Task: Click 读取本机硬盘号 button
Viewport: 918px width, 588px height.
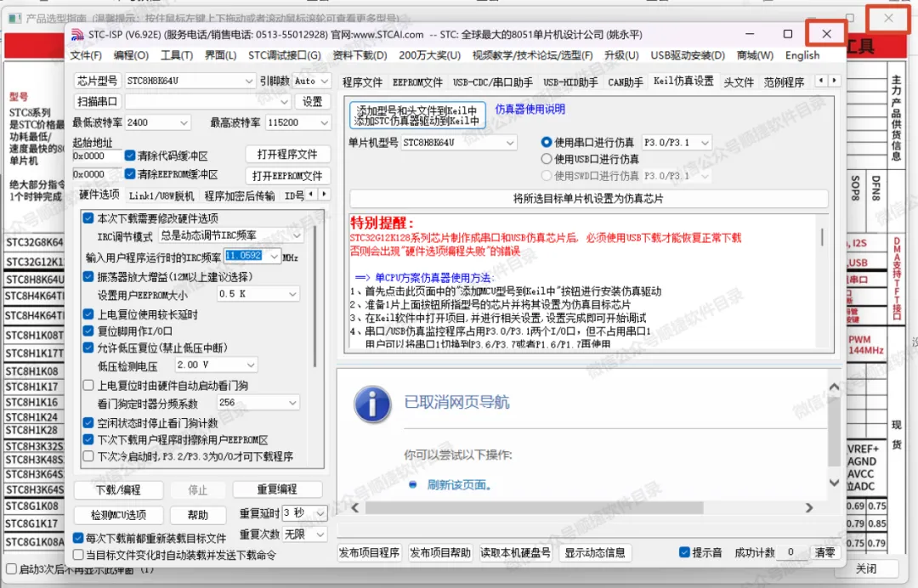Action: pyautogui.click(x=516, y=553)
